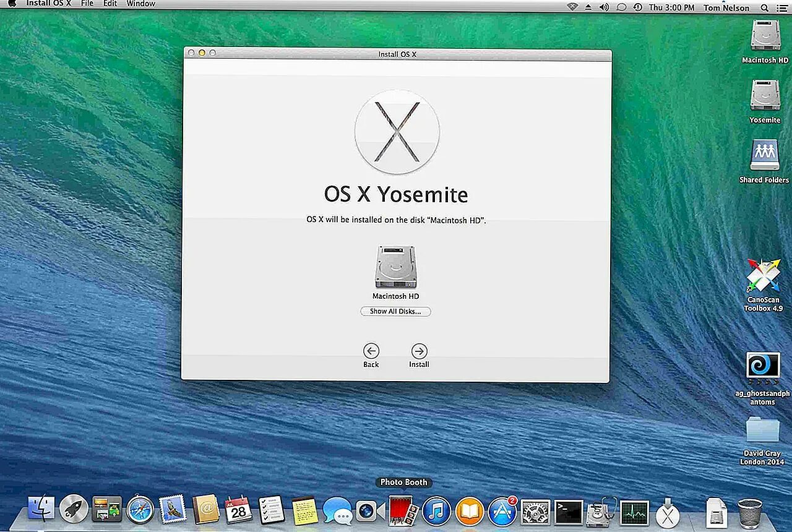The width and height of the screenshot is (792, 532).
Task: Open System Preferences gear in Dock
Action: point(535,512)
